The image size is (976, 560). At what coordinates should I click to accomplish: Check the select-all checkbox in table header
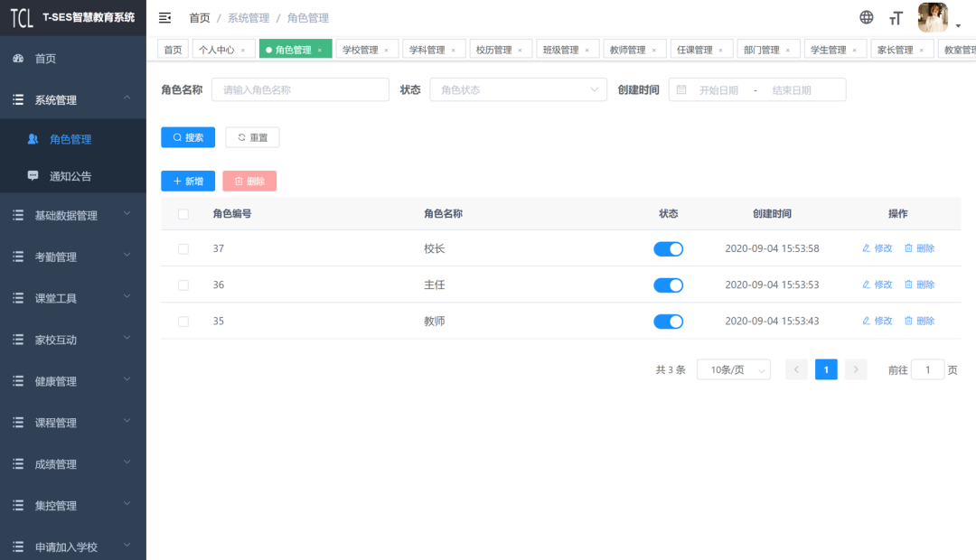(x=183, y=214)
